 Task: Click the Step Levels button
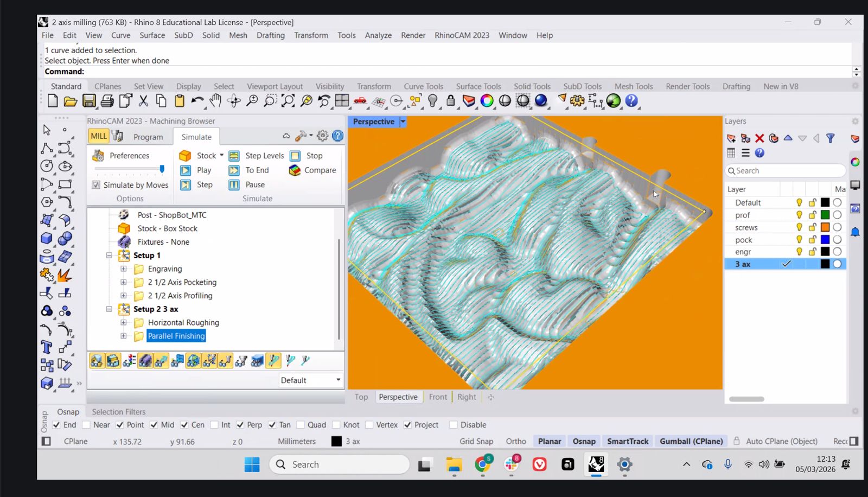pyautogui.click(x=257, y=156)
